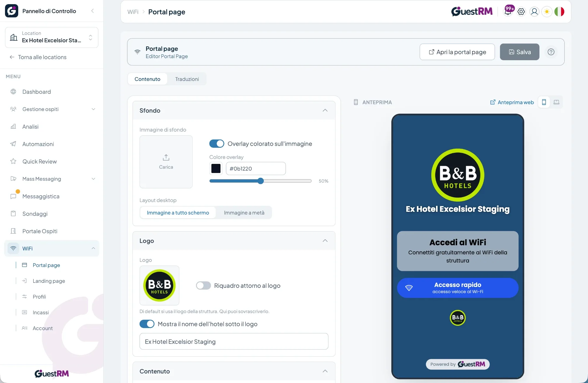588x383 pixels.
Task: Switch to the Traduzioni tab
Action: [187, 79]
